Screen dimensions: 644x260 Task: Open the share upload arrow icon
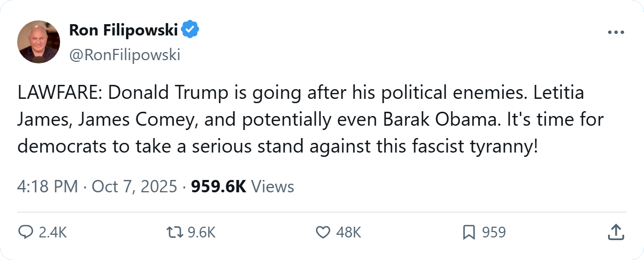616,232
